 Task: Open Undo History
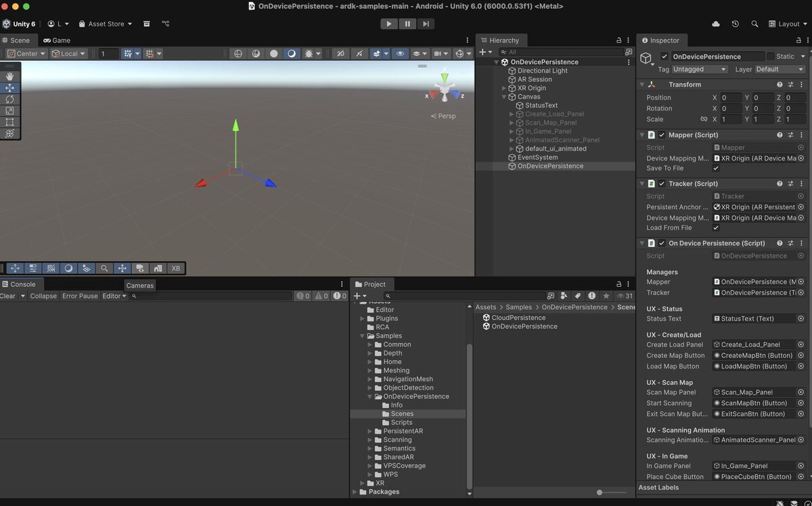tap(736, 24)
